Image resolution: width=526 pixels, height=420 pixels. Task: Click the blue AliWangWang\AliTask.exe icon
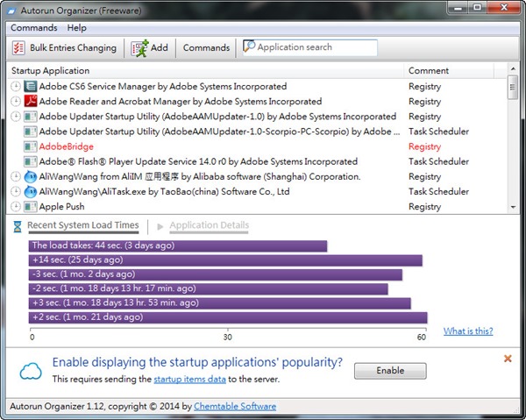pos(30,191)
